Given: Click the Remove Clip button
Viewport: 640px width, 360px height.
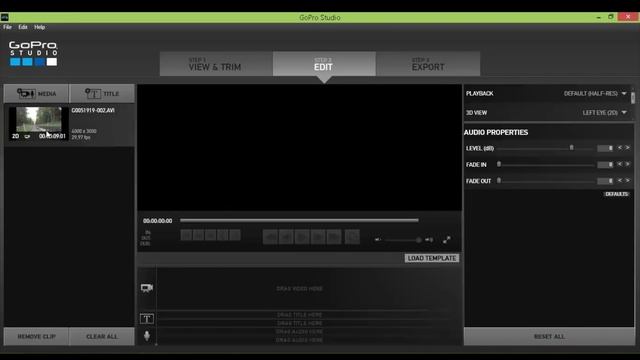Looking at the screenshot, I should coord(36,336).
